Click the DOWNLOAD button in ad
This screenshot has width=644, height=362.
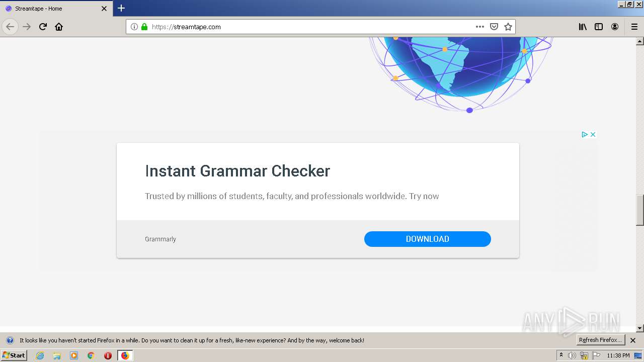point(428,239)
